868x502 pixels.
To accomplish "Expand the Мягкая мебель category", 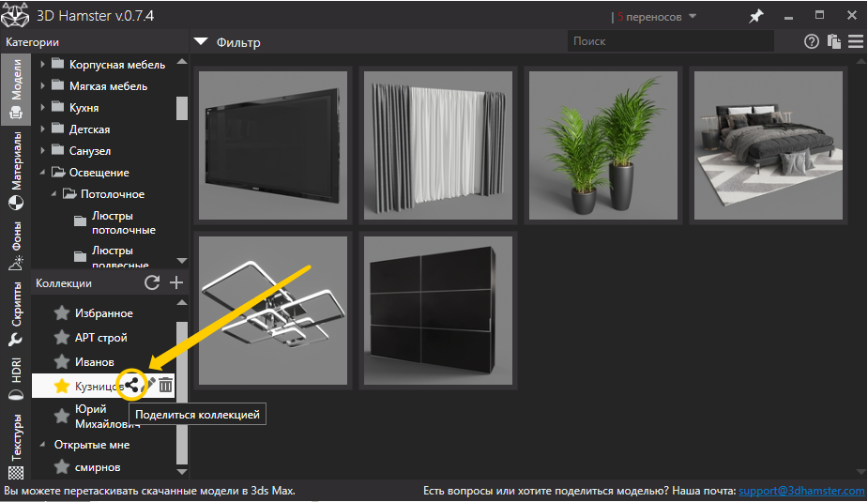I will [42, 85].
